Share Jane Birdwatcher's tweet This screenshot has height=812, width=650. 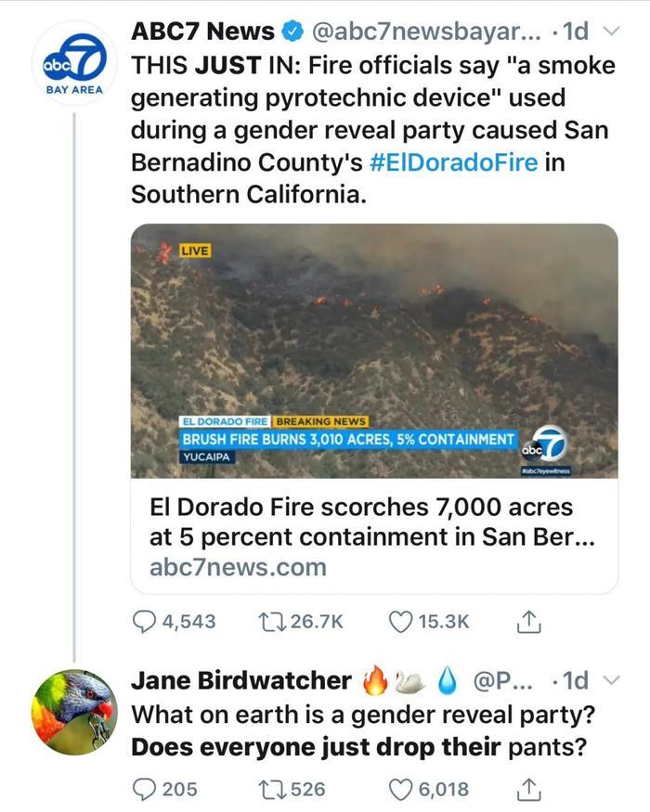528,790
